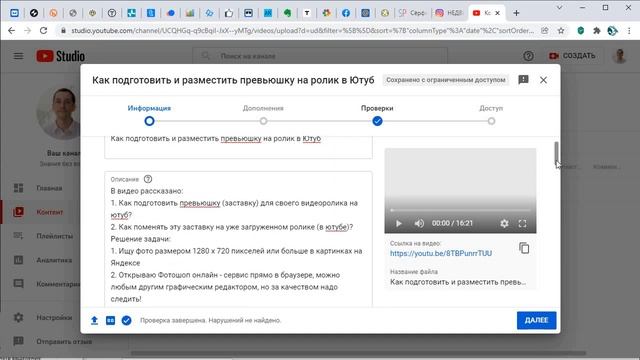This screenshot has width=640, height=360.
Task: Go to the Проверки step
Action: coord(377,115)
